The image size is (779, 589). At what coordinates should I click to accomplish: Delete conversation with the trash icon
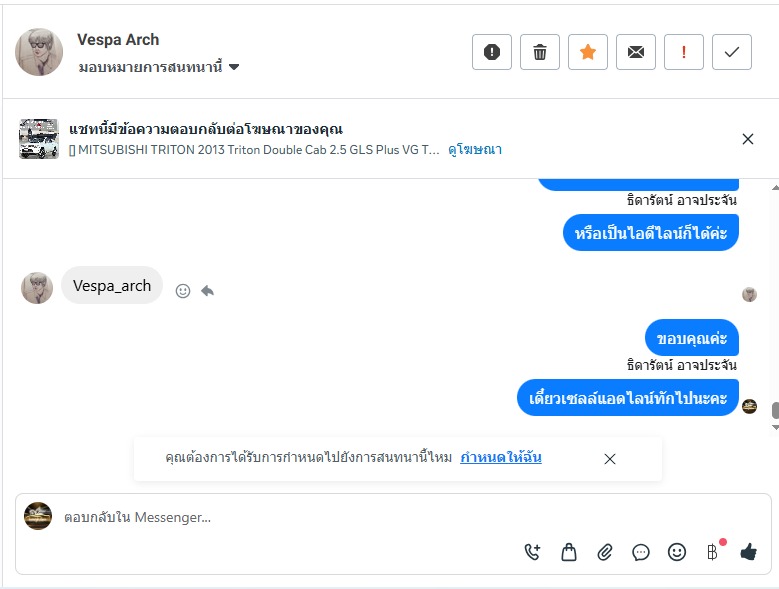point(540,52)
